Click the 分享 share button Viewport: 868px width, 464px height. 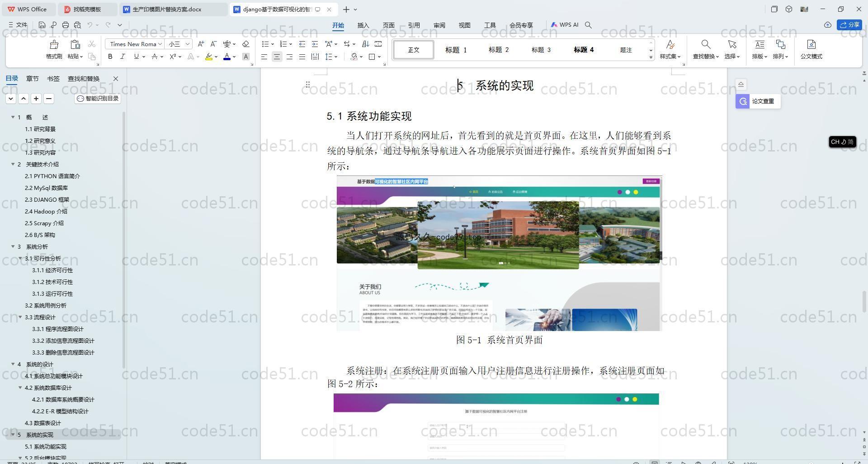tap(849, 25)
